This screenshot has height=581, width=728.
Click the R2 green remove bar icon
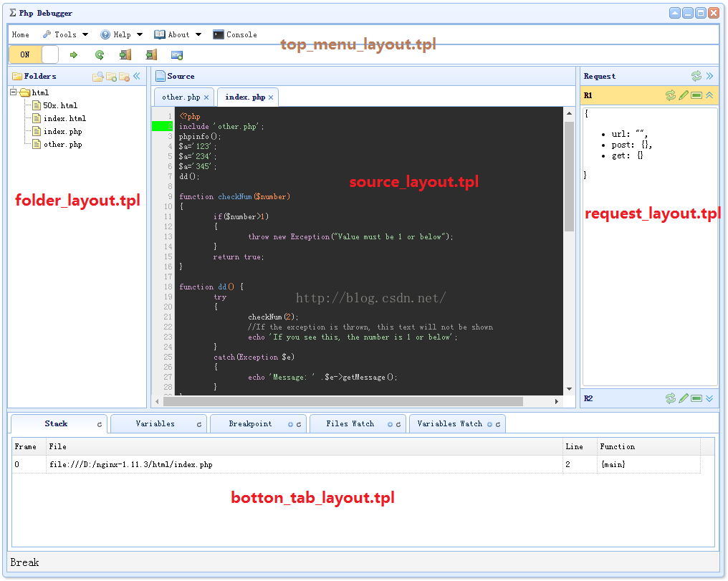(696, 398)
